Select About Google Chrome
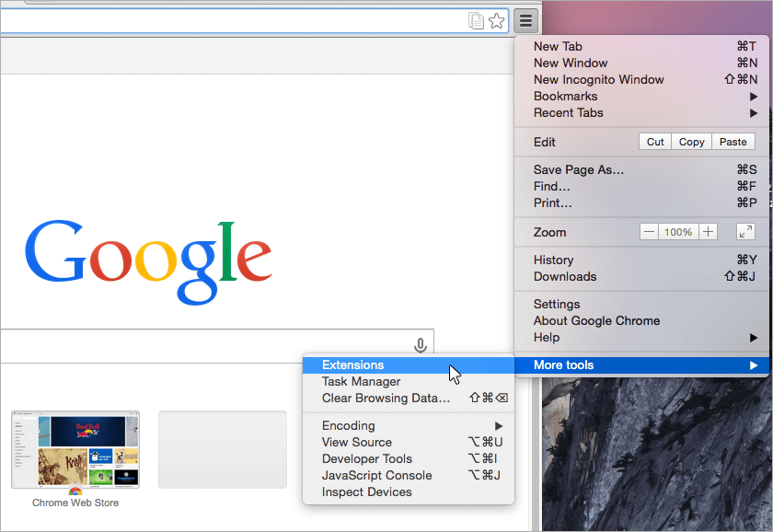Image resolution: width=773 pixels, height=532 pixels. coord(641,321)
